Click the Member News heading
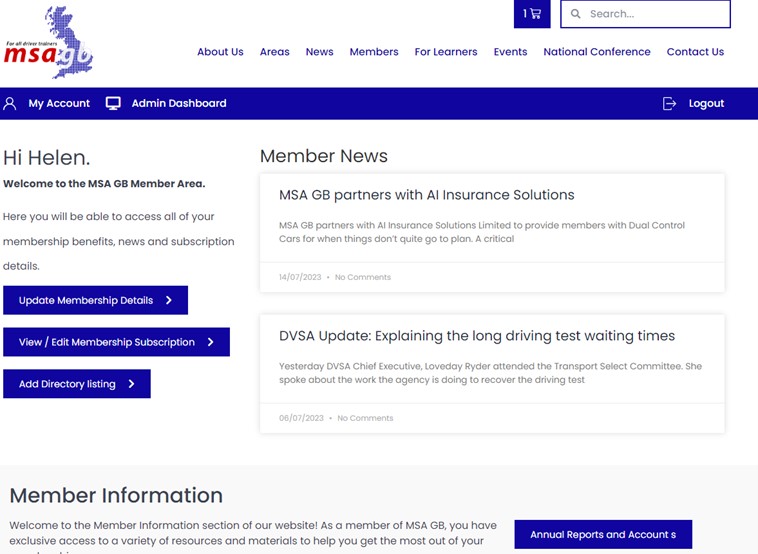 (x=324, y=156)
